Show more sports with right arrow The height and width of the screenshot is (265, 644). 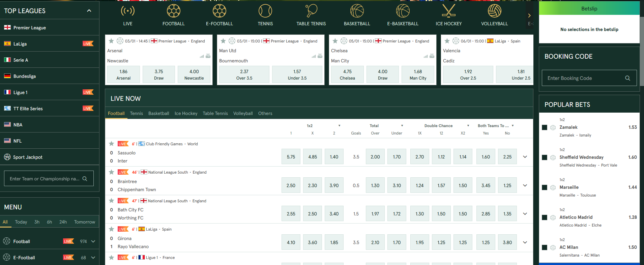529,16
